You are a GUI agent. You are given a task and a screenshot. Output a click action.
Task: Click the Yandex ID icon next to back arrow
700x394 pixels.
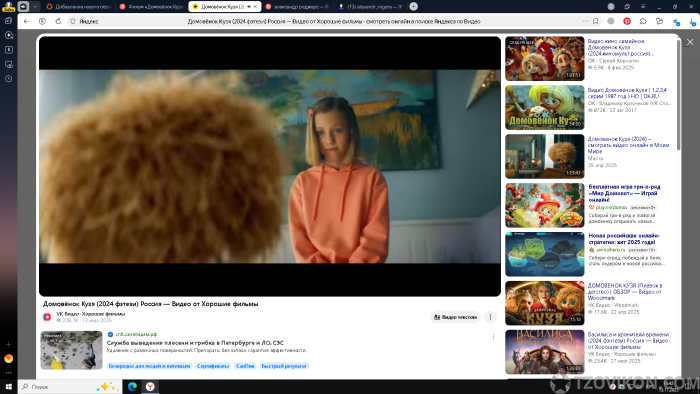click(x=42, y=21)
